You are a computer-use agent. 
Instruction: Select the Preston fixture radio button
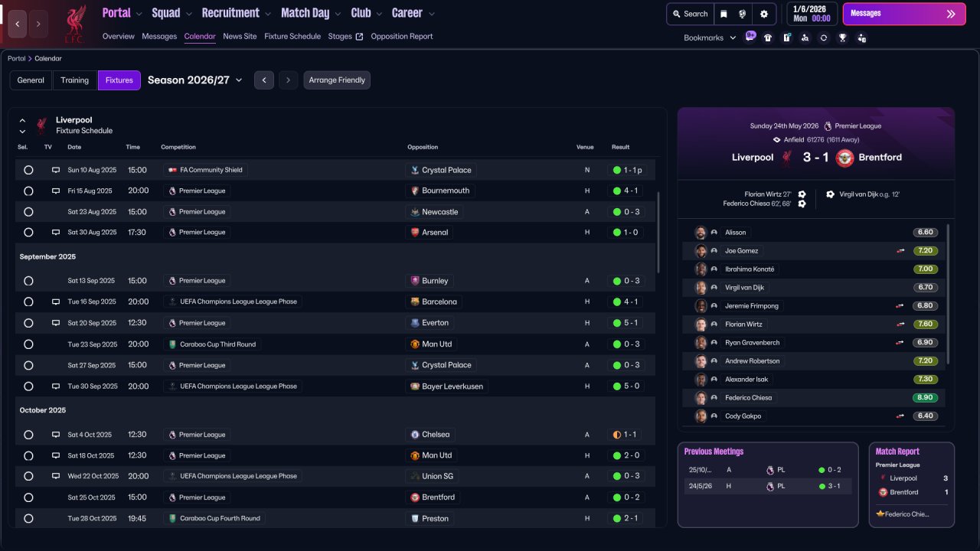click(28, 518)
